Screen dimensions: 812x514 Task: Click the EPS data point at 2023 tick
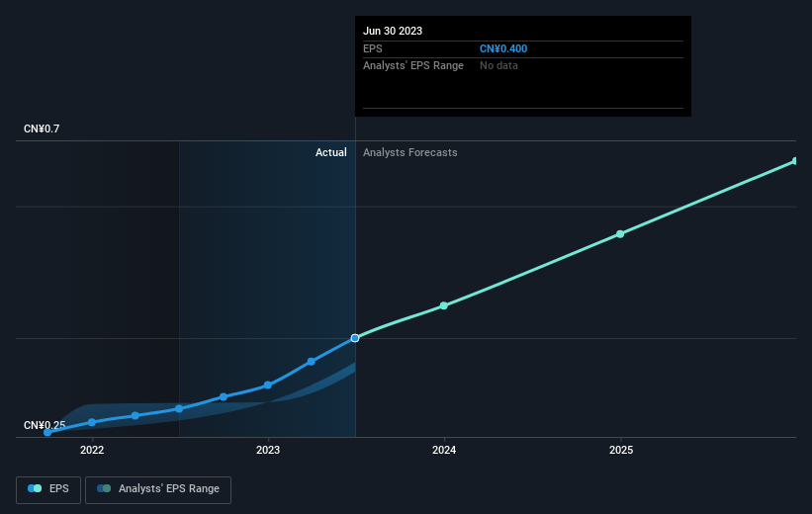[268, 385]
